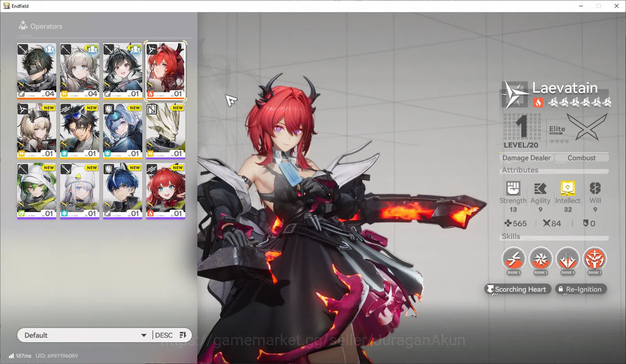Open the third skill downward-blades icon
Screen dimensions: 626x364
[x=567, y=259]
